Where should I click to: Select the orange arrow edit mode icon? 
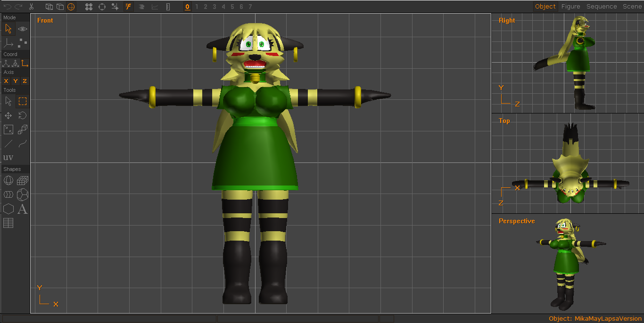(8, 29)
